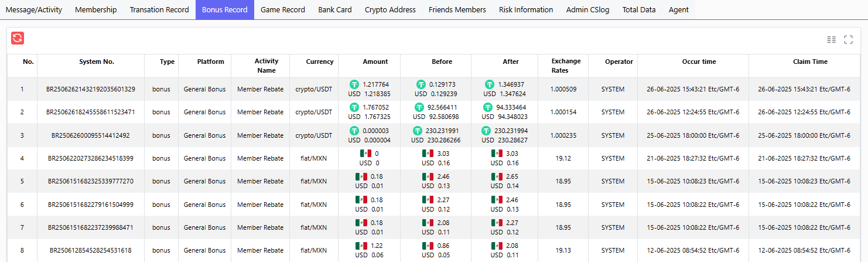The height and width of the screenshot is (262, 868).
Task: Go to the Crypto Address tab
Action: (390, 10)
